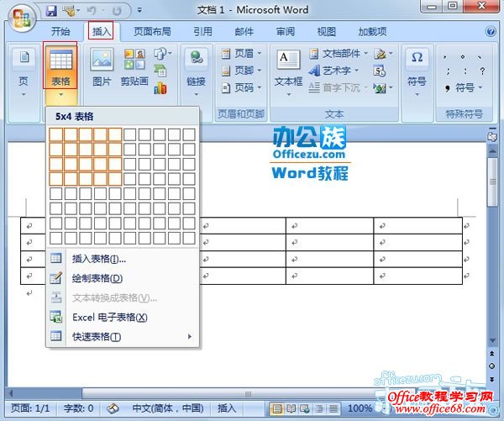Switch to the 引用 tab
This screenshot has width=504, height=421.
[202, 32]
